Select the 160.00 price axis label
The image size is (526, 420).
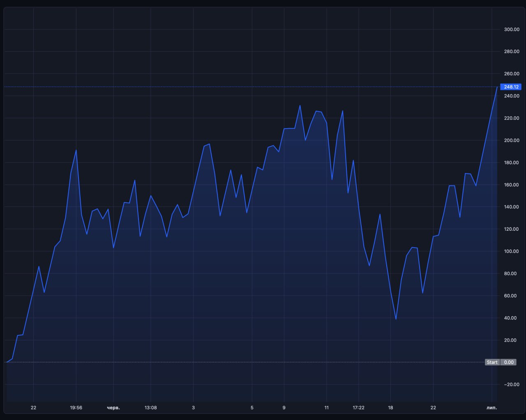[x=512, y=185]
